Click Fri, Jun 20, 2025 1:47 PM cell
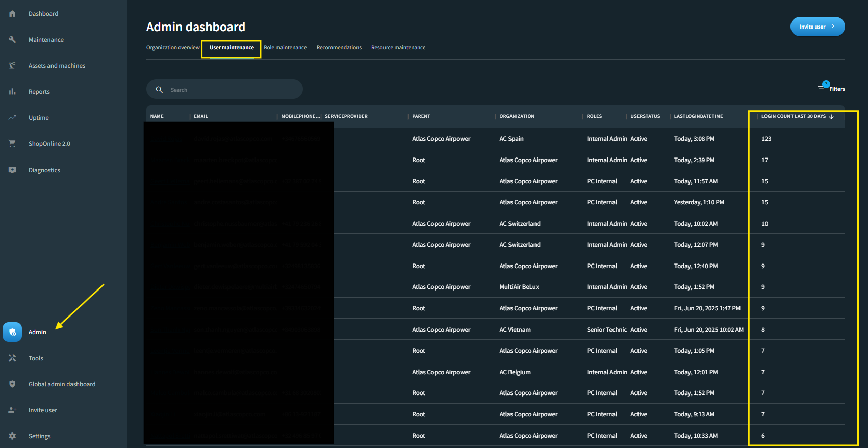 click(707, 308)
